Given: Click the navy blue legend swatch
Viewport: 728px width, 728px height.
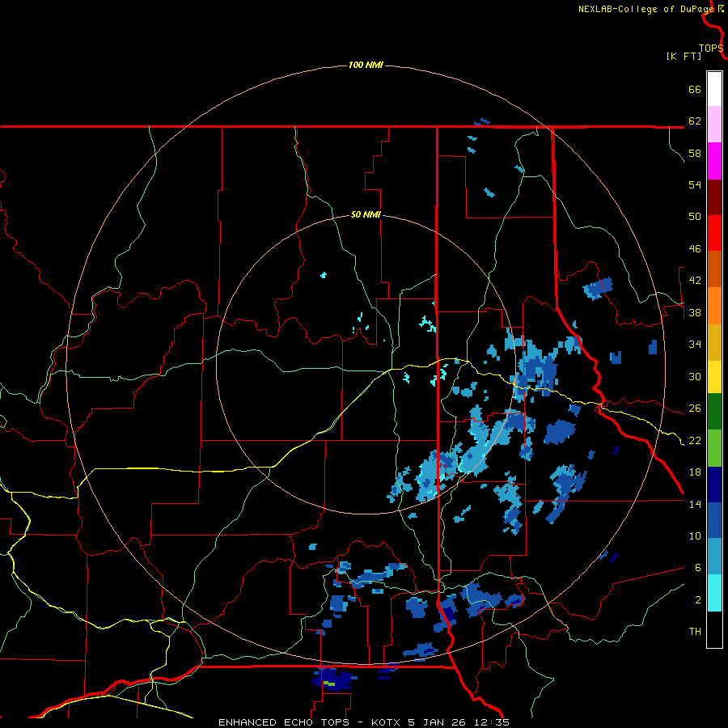Looking at the screenshot, I should point(714,485).
